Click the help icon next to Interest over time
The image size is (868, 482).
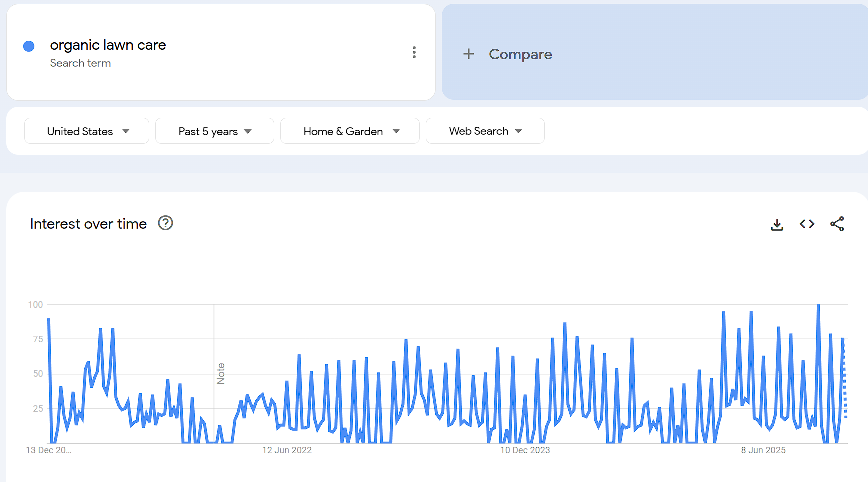click(x=165, y=223)
